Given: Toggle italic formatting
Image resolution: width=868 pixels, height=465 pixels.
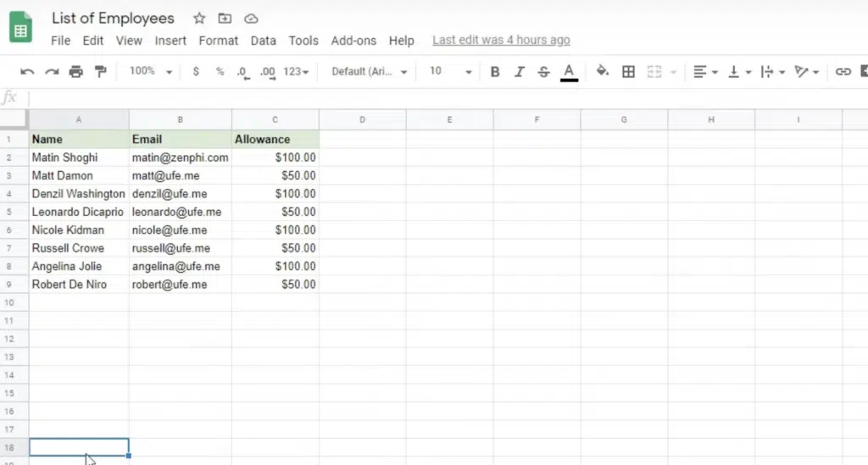Looking at the screenshot, I should click(520, 71).
